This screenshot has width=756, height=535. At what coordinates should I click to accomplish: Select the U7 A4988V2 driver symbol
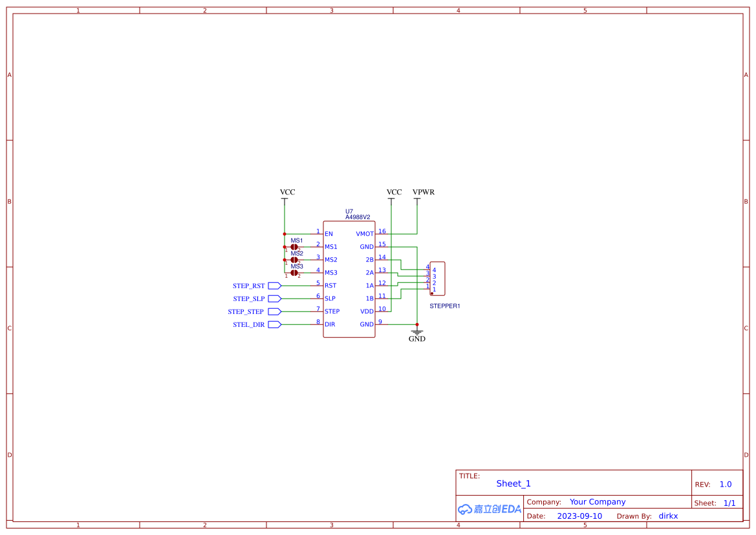(x=349, y=278)
